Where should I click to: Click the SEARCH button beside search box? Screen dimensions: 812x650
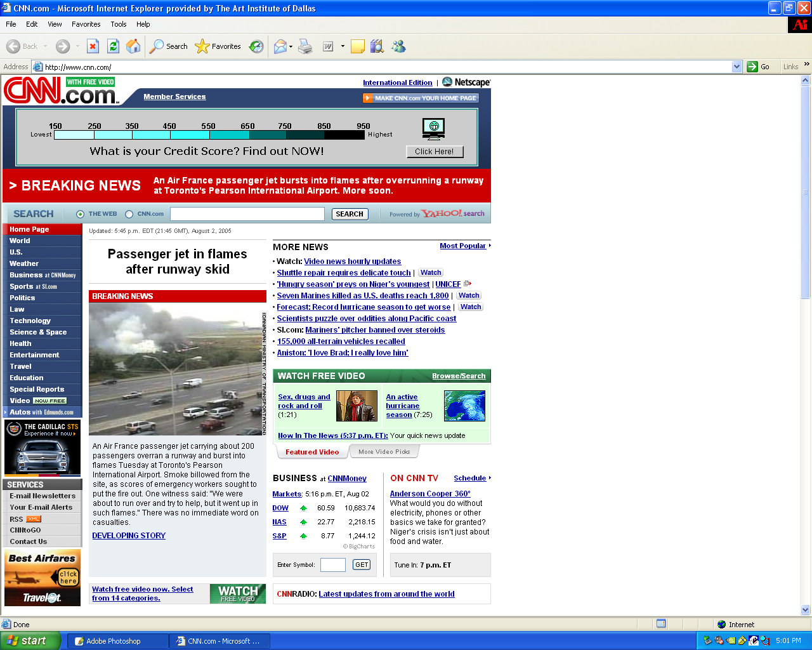click(x=350, y=214)
